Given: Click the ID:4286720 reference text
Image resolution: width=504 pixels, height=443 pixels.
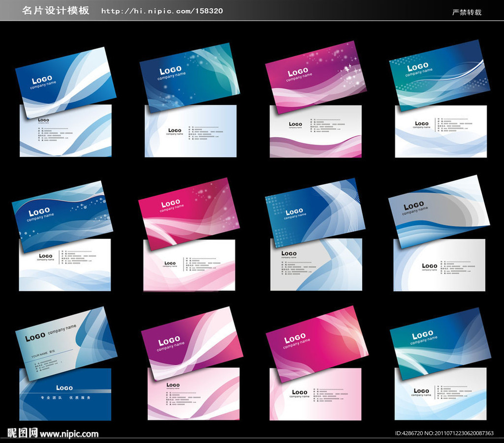Looking at the screenshot, I should [x=409, y=433].
